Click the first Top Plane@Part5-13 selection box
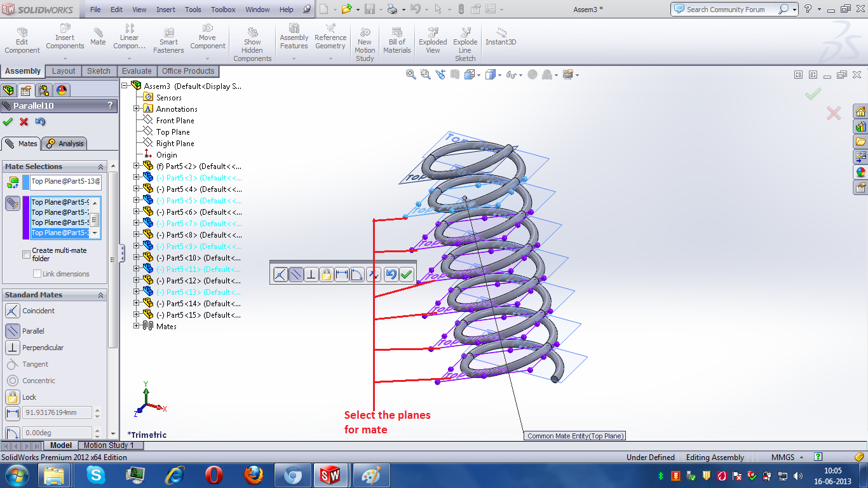This screenshot has width=868, height=488. tap(65, 182)
